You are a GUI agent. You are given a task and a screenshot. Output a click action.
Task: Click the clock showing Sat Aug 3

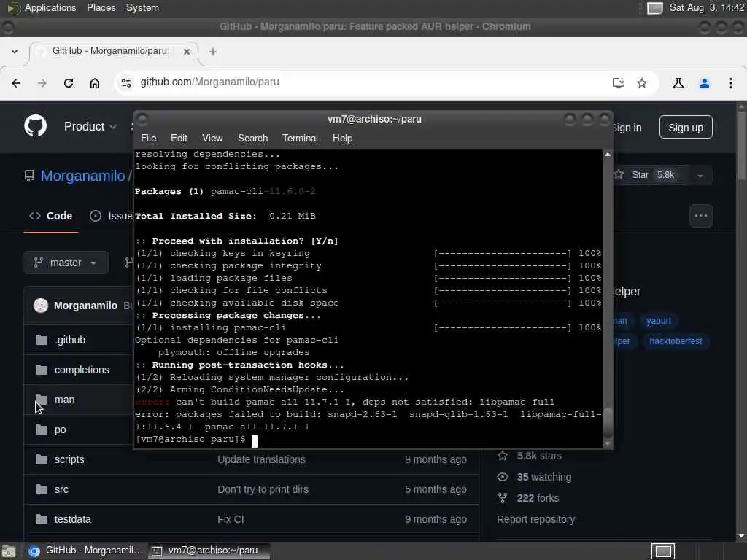click(706, 7)
